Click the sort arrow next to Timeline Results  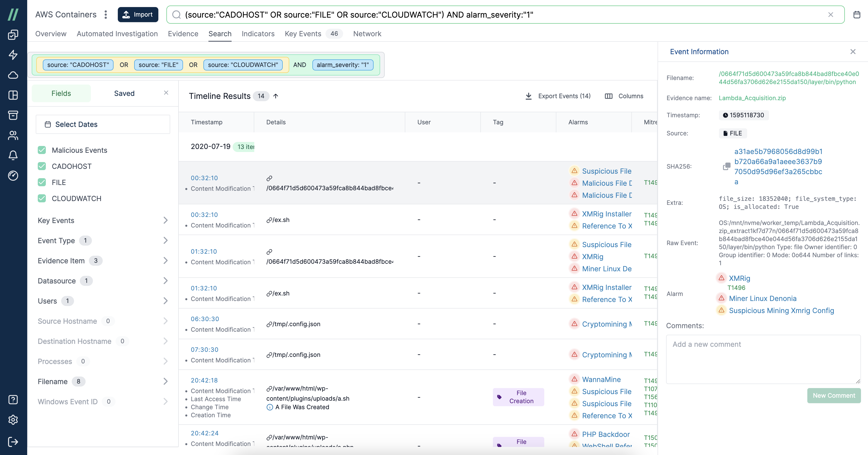pyautogui.click(x=276, y=96)
